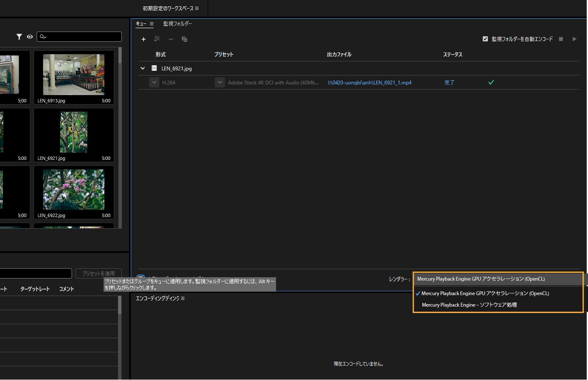Image resolution: width=588 pixels, height=380 pixels.
Task: Open the filter funnel in the media browser
Action: point(19,37)
